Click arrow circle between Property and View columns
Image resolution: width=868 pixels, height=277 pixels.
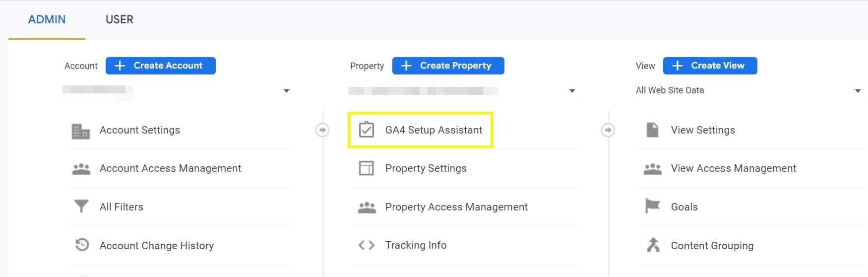coord(608,130)
